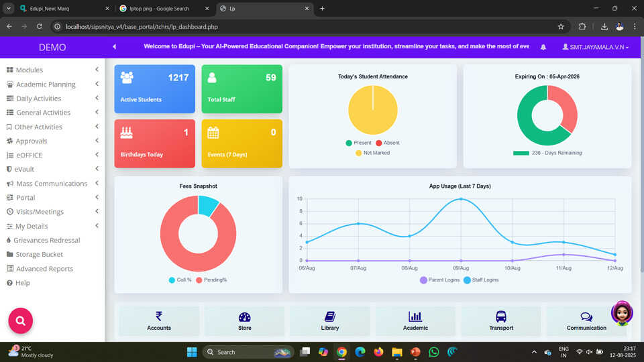The height and width of the screenshot is (362, 644).
Task: Open the Transport bus shortcut
Action: (501, 321)
